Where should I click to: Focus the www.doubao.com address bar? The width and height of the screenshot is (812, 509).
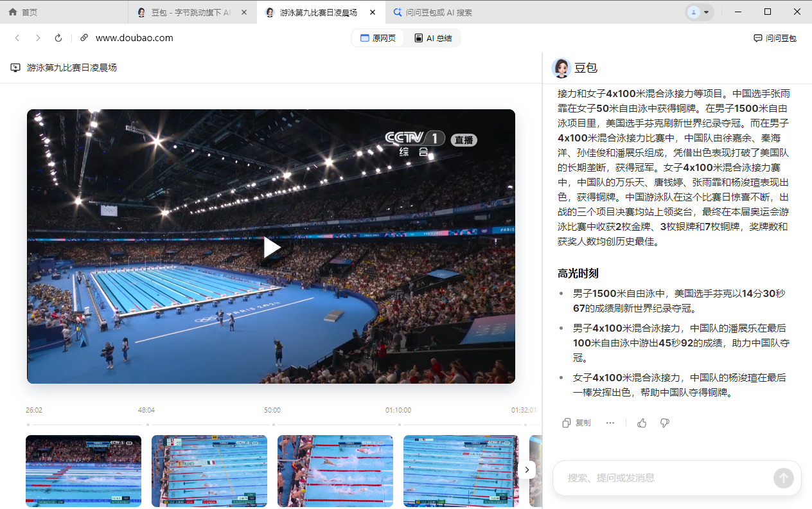pyautogui.click(x=134, y=38)
